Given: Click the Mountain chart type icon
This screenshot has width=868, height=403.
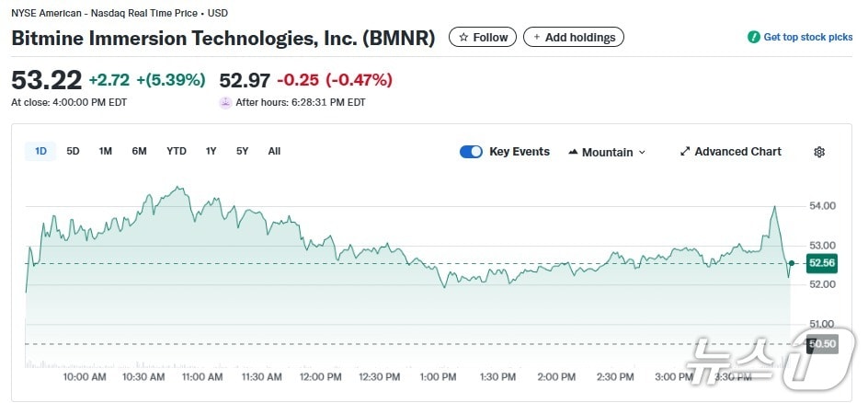Looking at the screenshot, I should 573,152.
